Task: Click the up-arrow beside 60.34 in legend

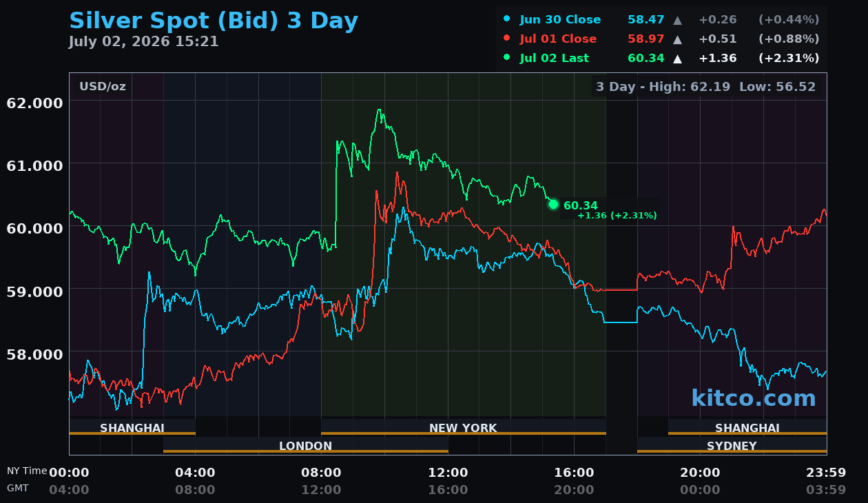Action: (x=677, y=59)
